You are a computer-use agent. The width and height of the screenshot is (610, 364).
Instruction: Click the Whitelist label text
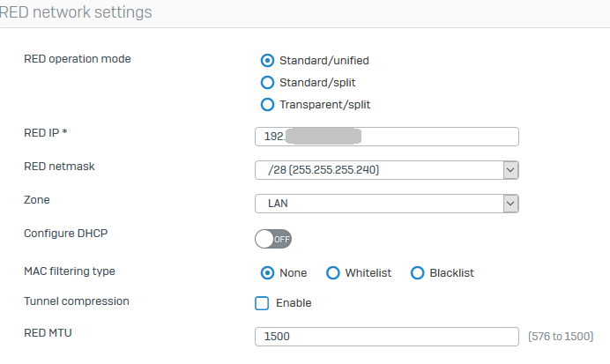(368, 273)
